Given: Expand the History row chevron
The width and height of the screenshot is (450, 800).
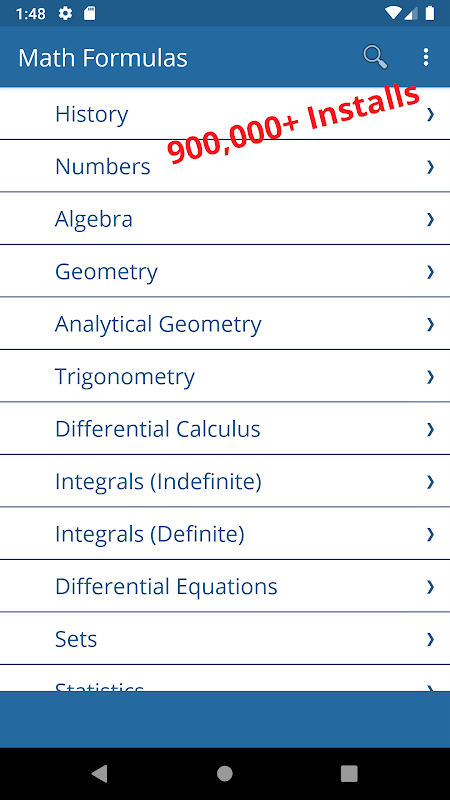Looking at the screenshot, I should (x=430, y=114).
